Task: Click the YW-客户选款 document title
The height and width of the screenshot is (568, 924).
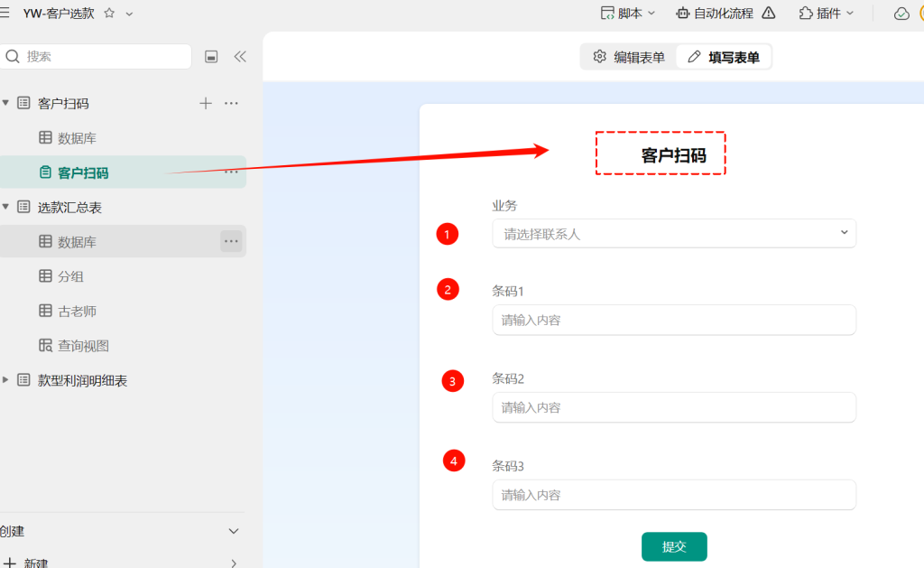Action: coord(59,13)
